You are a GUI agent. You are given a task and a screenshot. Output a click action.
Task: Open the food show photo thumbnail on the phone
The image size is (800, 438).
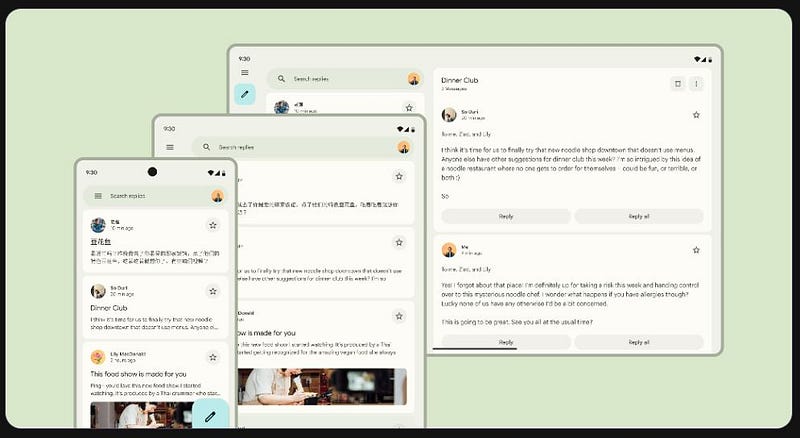point(142,415)
